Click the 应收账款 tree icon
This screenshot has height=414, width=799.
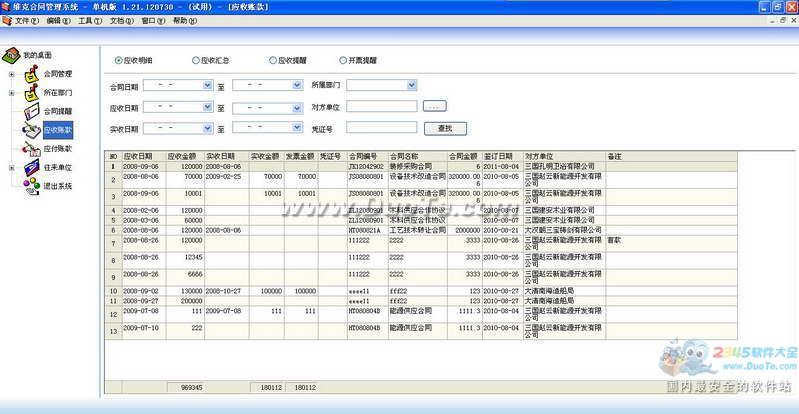32,130
